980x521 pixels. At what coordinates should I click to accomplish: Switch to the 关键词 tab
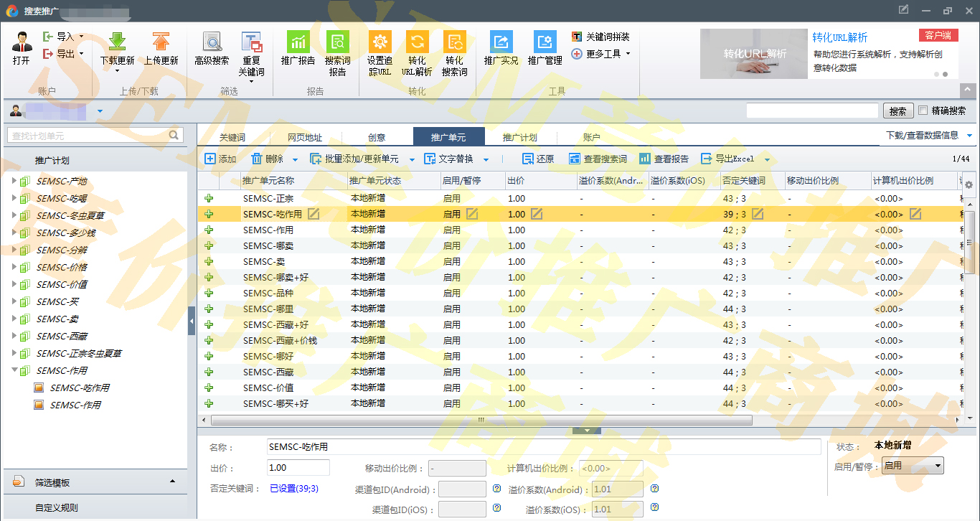(x=232, y=137)
